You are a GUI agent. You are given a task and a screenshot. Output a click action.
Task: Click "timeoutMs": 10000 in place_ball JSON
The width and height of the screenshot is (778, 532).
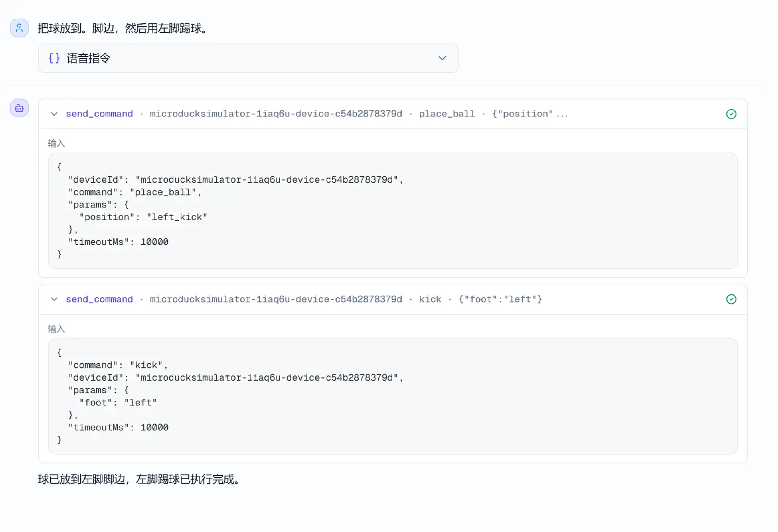(x=119, y=242)
